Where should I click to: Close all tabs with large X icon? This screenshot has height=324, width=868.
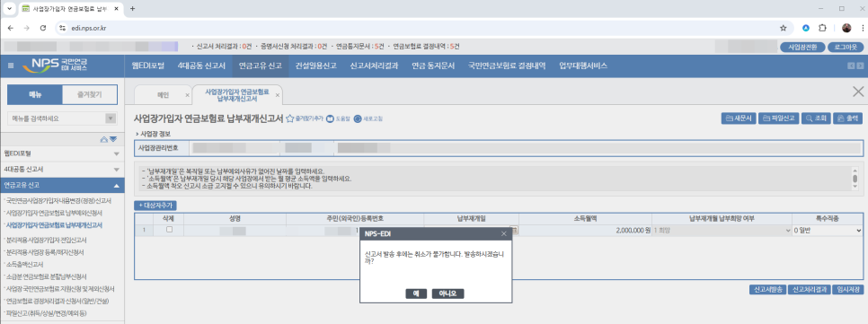[x=858, y=92]
